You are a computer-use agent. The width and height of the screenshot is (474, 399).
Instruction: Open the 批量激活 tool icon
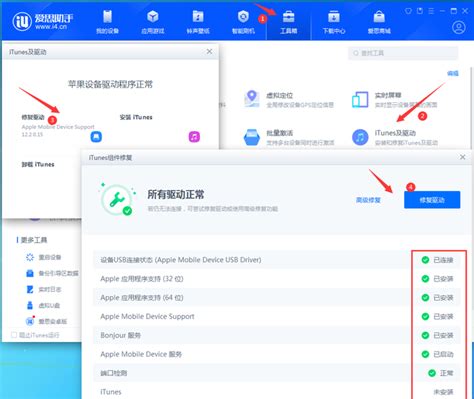coord(252,137)
